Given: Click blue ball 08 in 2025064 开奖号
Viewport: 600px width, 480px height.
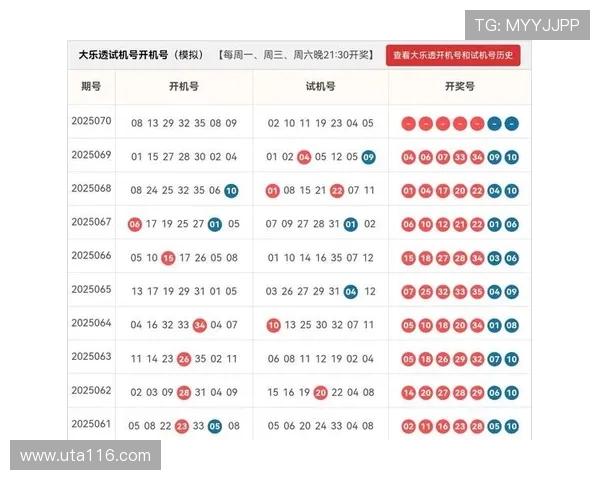Looking at the screenshot, I should 512,325.
